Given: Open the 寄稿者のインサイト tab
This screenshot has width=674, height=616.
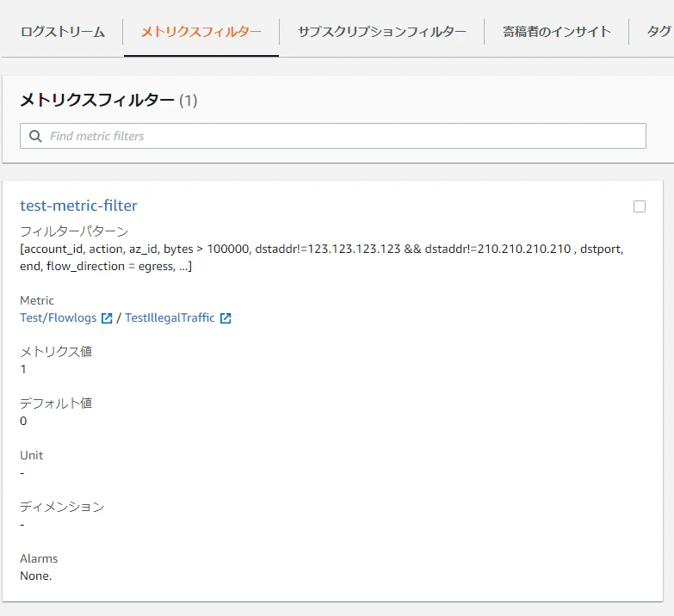Looking at the screenshot, I should click(x=557, y=32).
